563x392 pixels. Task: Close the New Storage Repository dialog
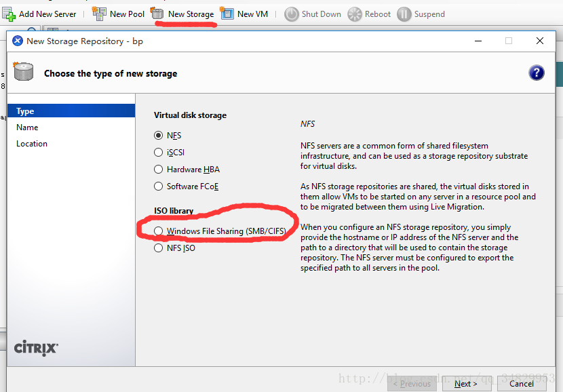tap(540, 41)
